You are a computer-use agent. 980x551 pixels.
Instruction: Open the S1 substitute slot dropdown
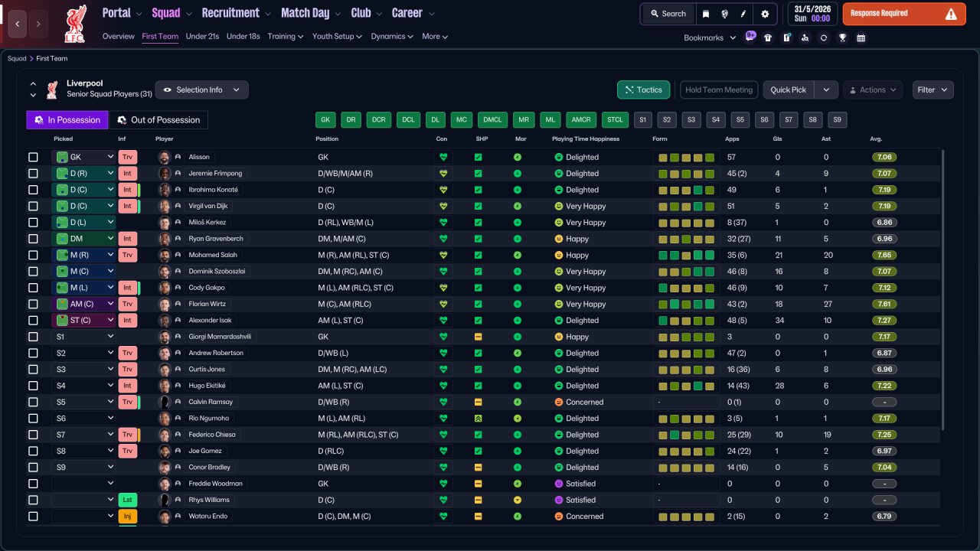tap(83, 337)
